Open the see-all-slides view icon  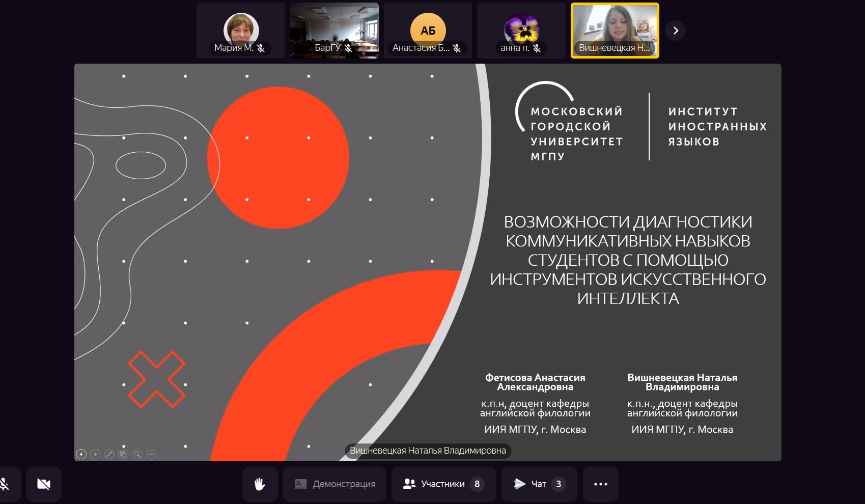click(123, 454)
